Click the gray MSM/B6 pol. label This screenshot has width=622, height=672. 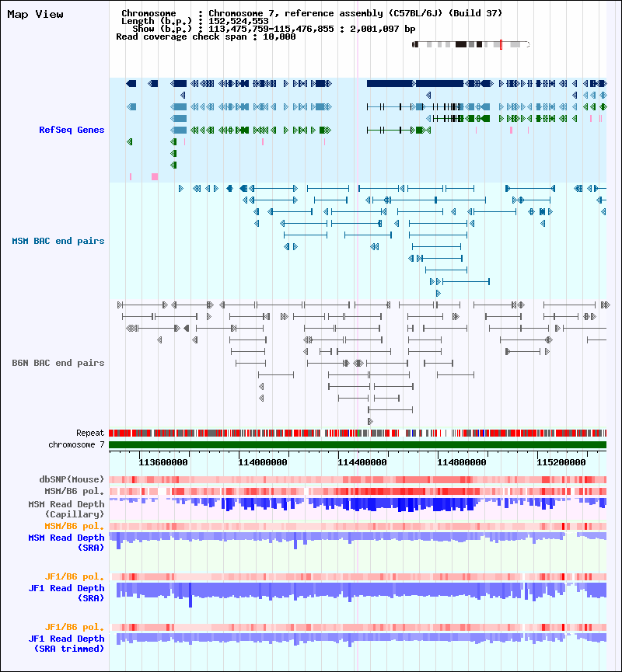tap(75, 491)
